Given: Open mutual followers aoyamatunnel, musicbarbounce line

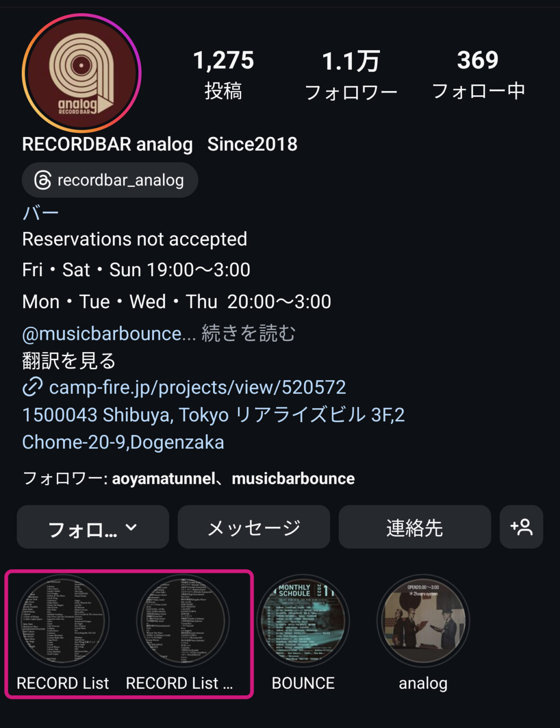Looking at the screenshot, I should point(189,479).
